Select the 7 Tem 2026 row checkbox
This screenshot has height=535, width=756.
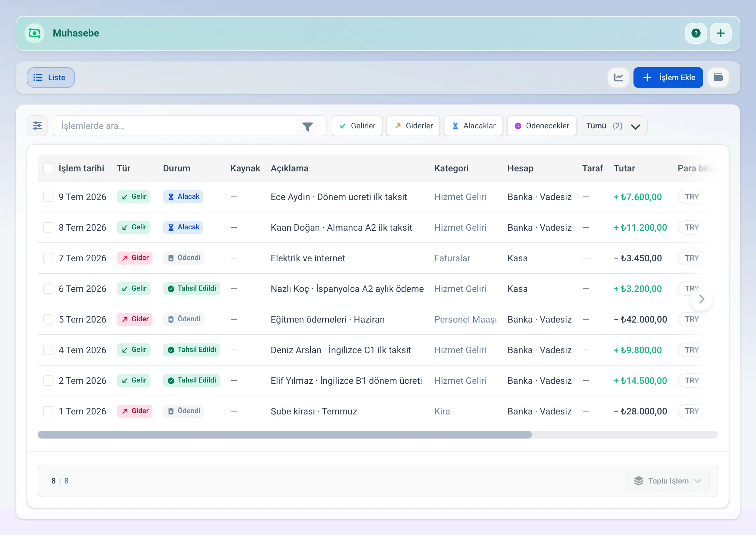tap(49, 258)
